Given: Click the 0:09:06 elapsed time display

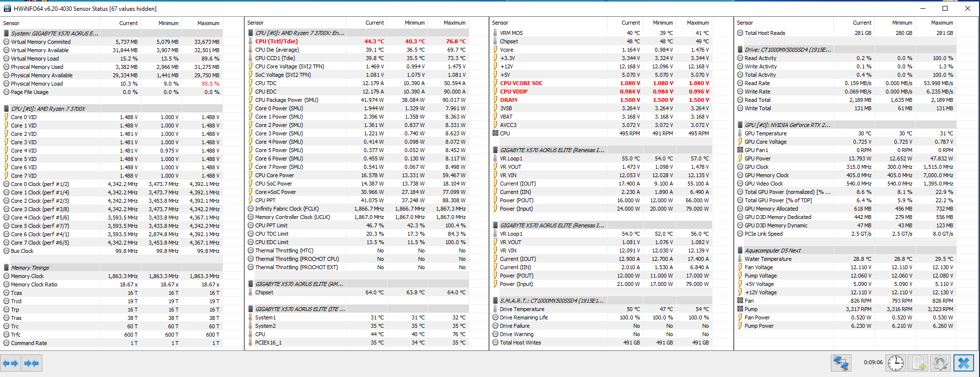Looking at the screenshot, I should [873, 362].
